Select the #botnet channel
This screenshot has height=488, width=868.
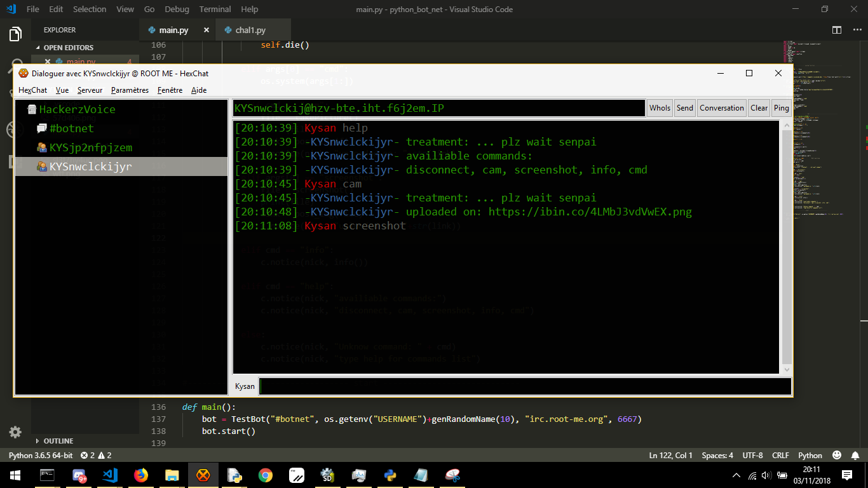coord(71,128)
